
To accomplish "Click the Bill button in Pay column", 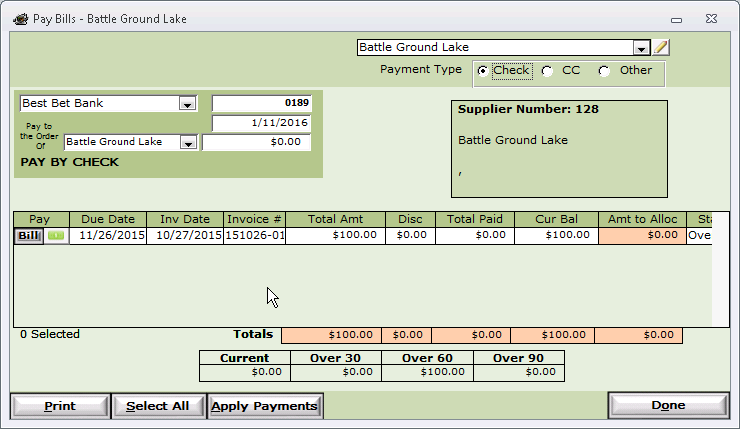I will click(x=29, y=236).
